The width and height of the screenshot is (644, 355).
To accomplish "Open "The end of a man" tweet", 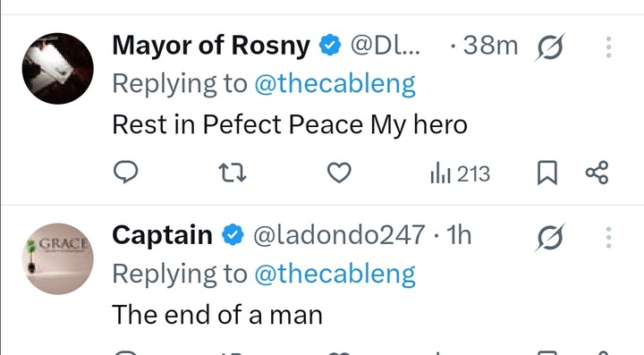I will click(x=217, y=315).
